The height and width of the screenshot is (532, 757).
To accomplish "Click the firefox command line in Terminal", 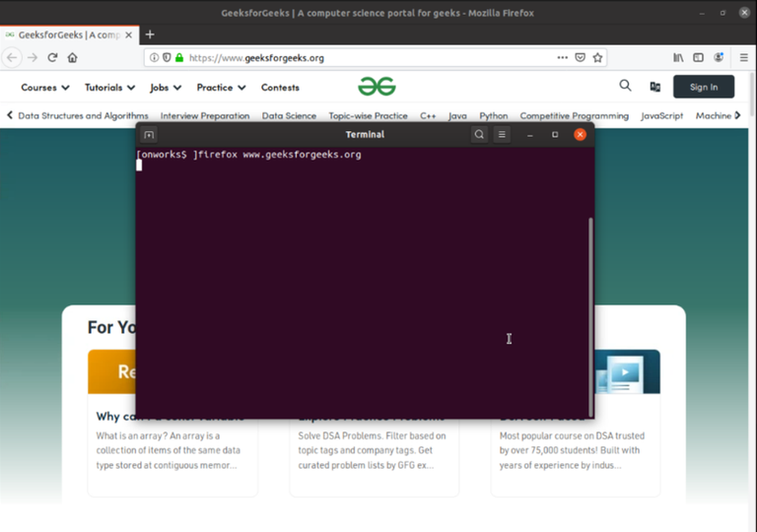I will tap(248, 155).
